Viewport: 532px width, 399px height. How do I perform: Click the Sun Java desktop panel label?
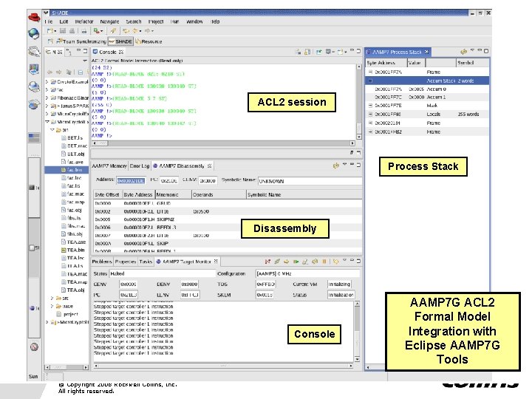coord(33,376)
